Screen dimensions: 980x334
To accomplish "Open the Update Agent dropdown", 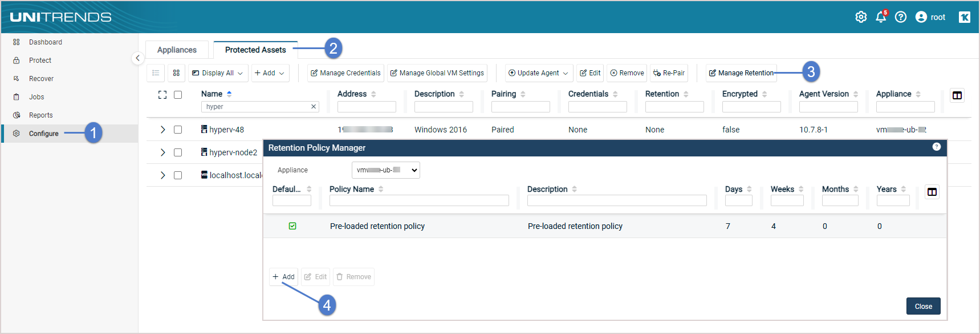I will pos(538,73).
